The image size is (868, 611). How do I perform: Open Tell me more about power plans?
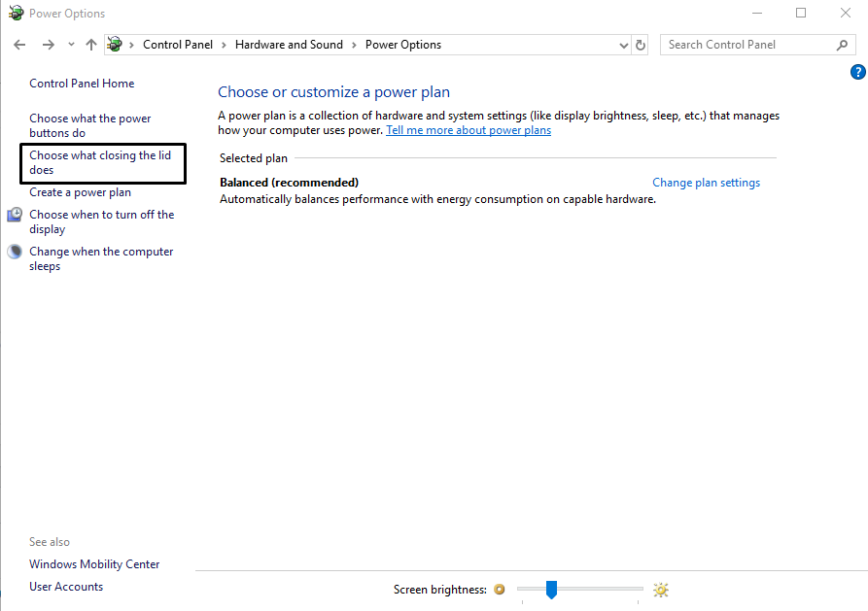[x=469, y=130]
